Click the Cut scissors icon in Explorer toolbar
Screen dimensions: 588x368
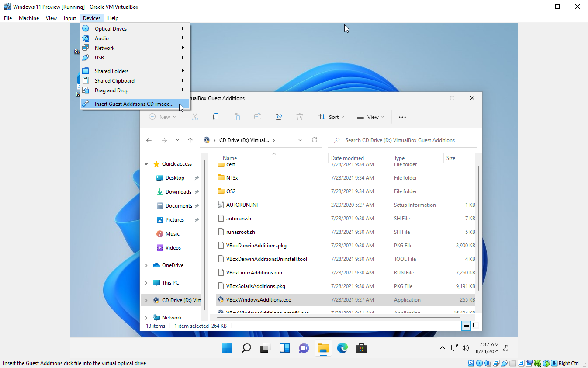pos(195,117)
